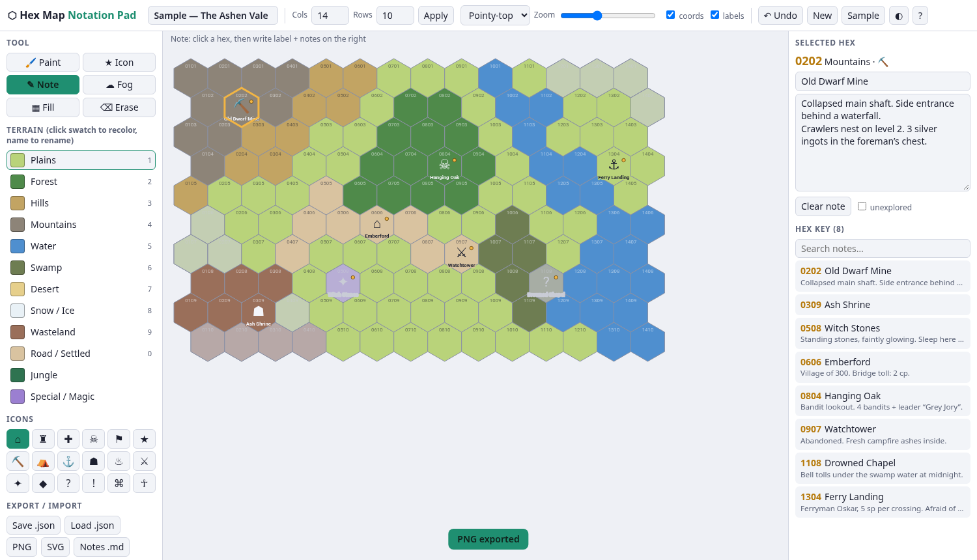Choose the orange tent camp icon
The height and width of the screenshot is (560, 977).
(43, 461)
